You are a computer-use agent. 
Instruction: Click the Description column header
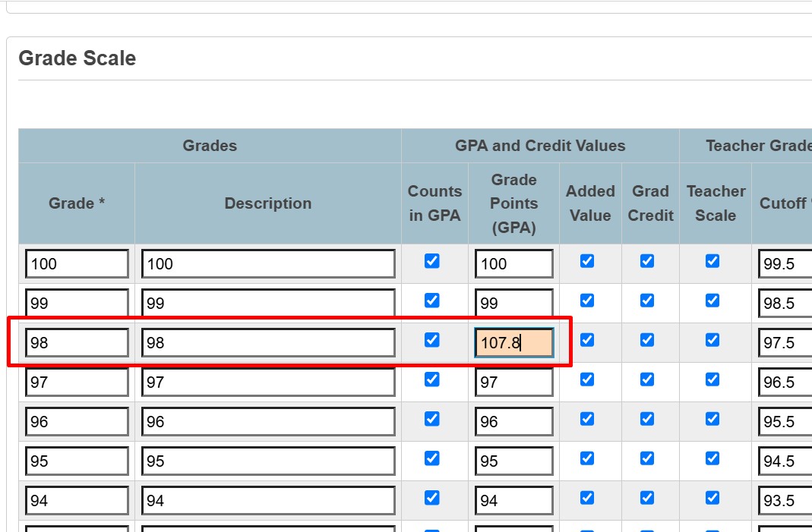click(268, 203)
